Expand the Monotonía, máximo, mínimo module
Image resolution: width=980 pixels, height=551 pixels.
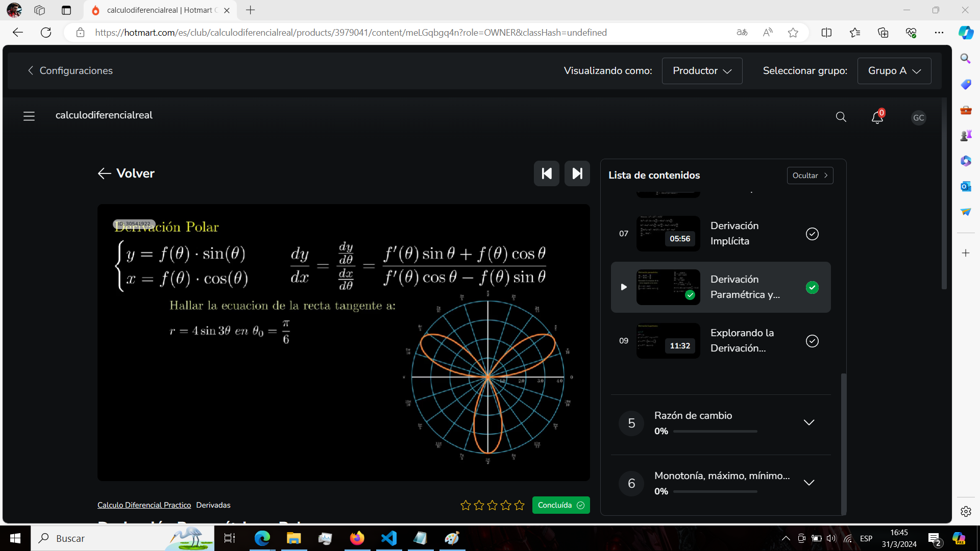809,483
